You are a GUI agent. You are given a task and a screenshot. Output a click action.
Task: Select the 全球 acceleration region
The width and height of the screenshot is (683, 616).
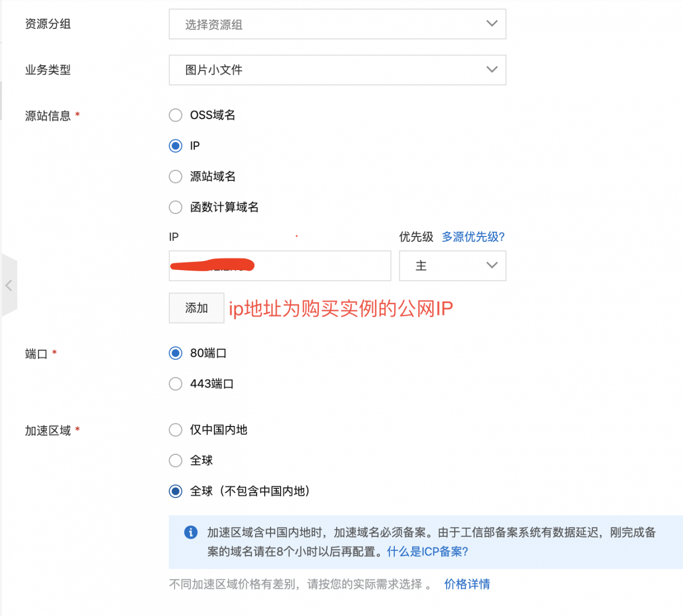pos(176,460)
